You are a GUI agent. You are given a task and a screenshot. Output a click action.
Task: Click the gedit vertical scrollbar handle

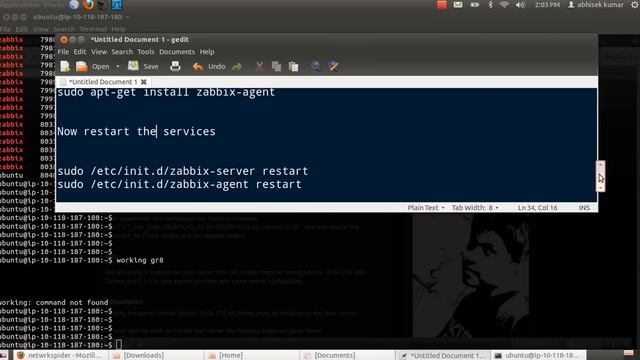(600, 176)
